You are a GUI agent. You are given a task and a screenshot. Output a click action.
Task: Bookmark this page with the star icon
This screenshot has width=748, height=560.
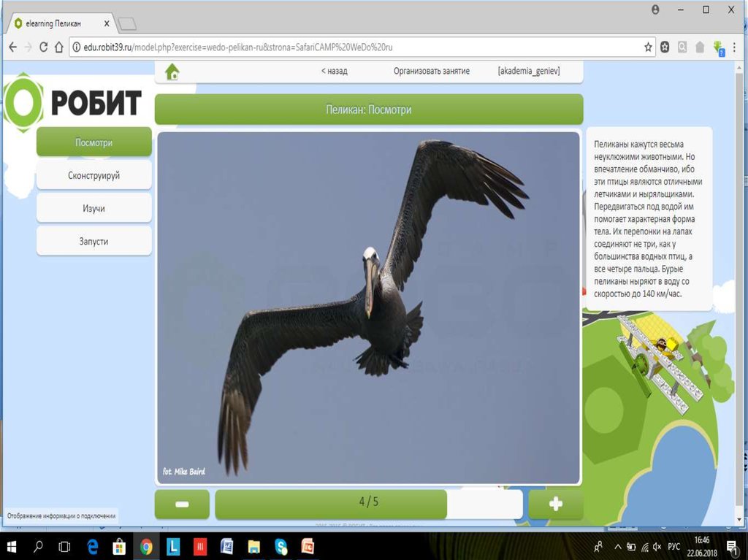tap(648, 47)
